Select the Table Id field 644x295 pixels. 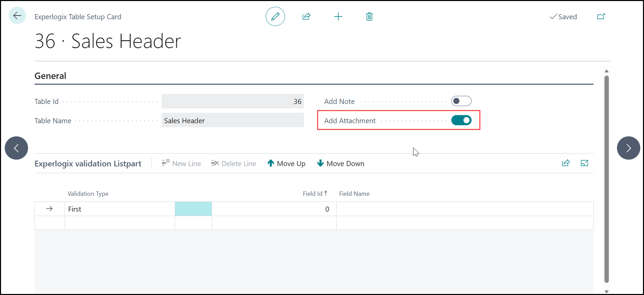(x=233, y=101)
